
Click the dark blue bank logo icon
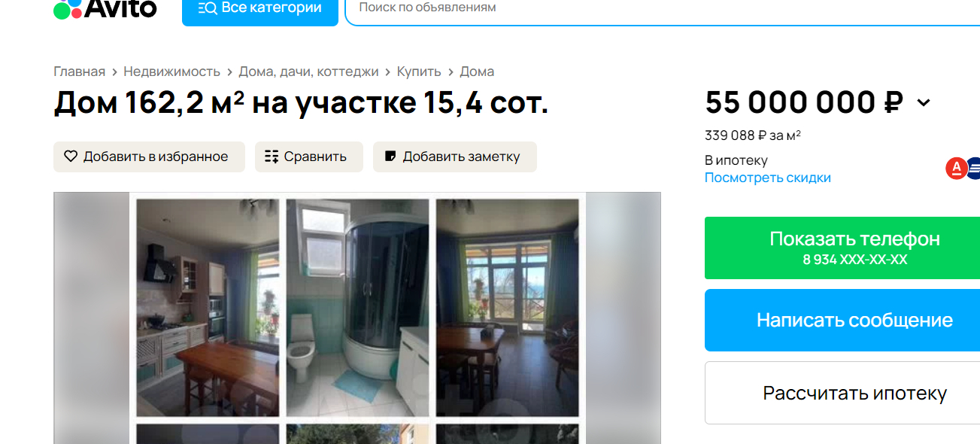974,169
